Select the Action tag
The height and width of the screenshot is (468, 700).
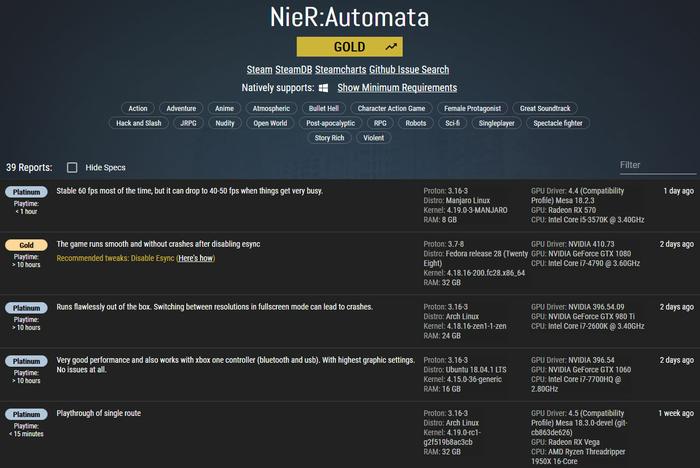pos(138,109)
